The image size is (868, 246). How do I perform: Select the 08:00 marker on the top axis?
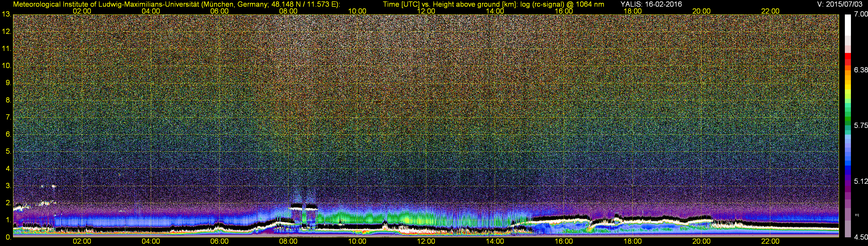coord(288,11)
